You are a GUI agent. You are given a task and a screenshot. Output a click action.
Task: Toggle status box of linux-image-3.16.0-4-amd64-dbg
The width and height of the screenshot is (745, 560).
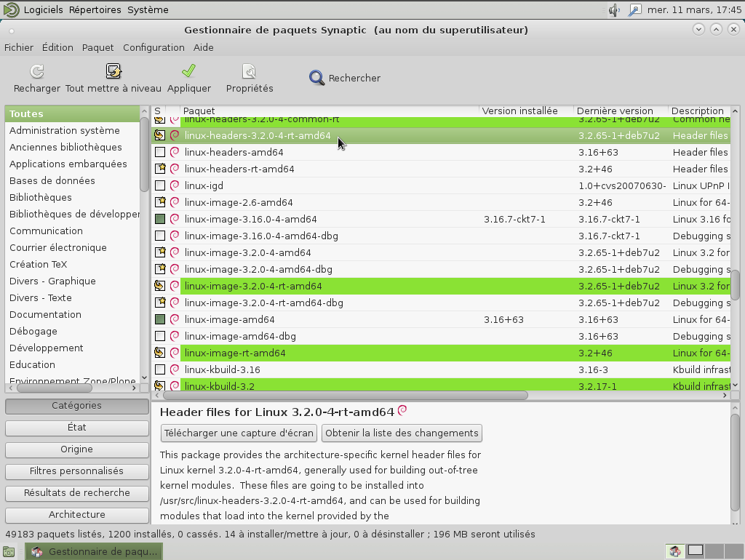click(160, 236)
